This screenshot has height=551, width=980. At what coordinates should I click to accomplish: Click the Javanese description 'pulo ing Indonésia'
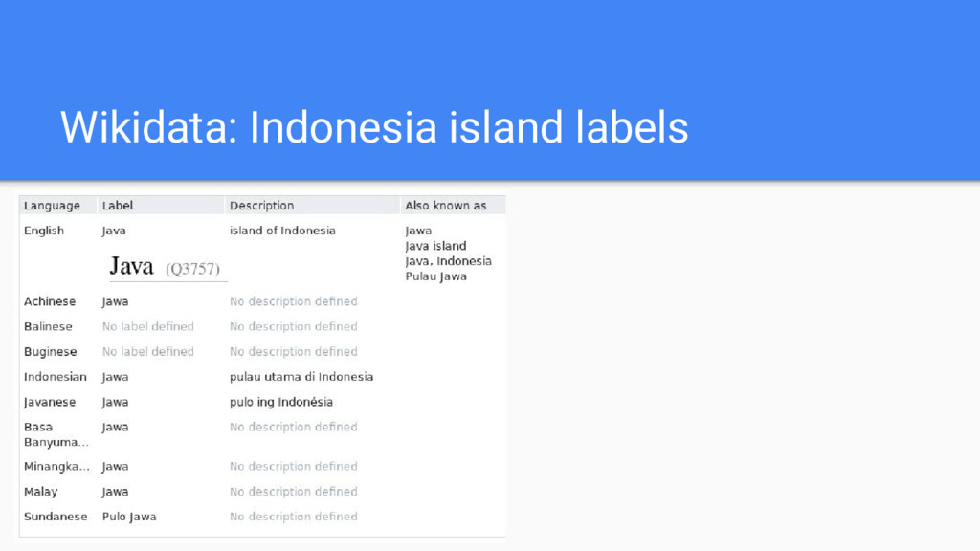tap(281, 402)
